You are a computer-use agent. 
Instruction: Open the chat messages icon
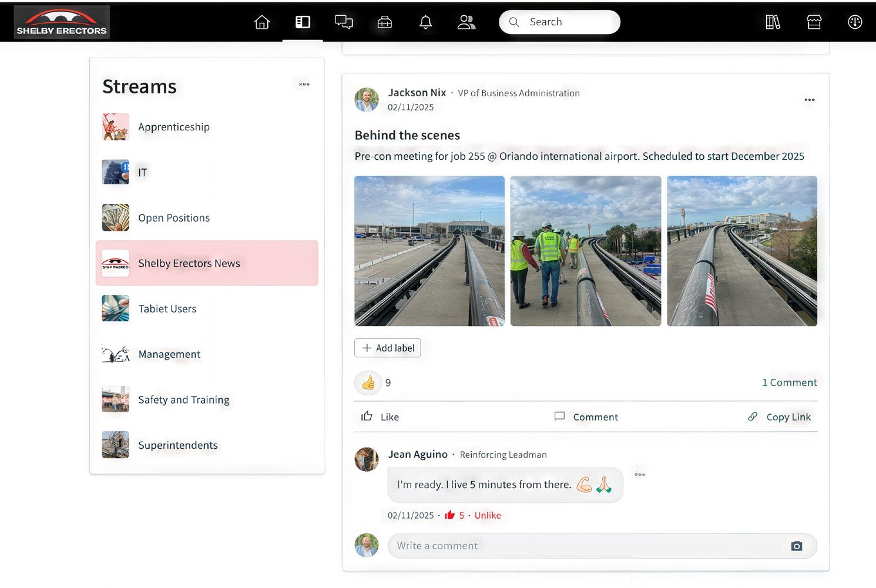pos(344,22)
